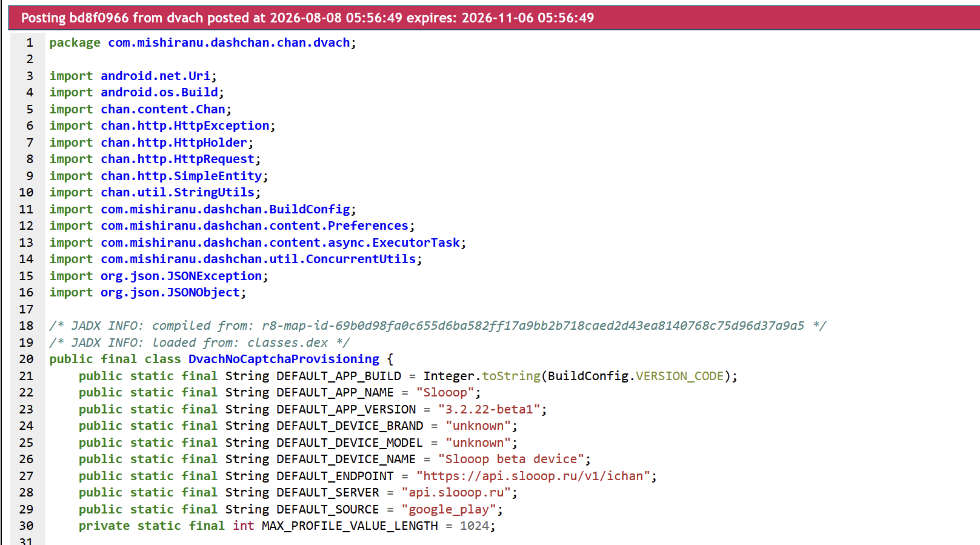The height and width of the screenshot is (545, 980).
Task: Select the "3.2.22-beta1" version string
Action: (x=489, y=409)
